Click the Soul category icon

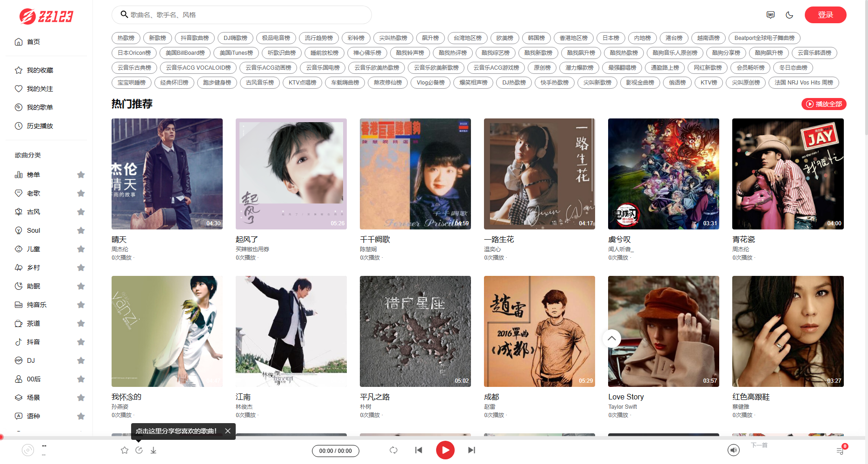(x=19, y=230)
